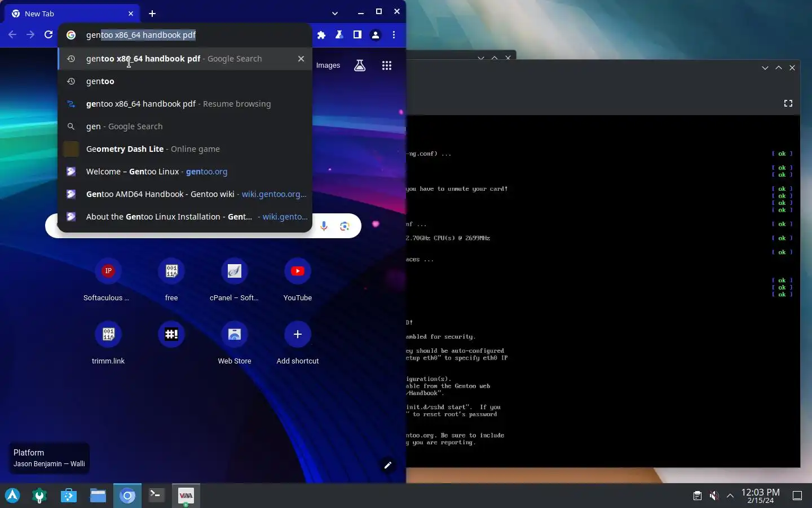The height and width of the screenshot is (508, 812).
Task: Open the clipboard tray icon
Action: (698, 496)
